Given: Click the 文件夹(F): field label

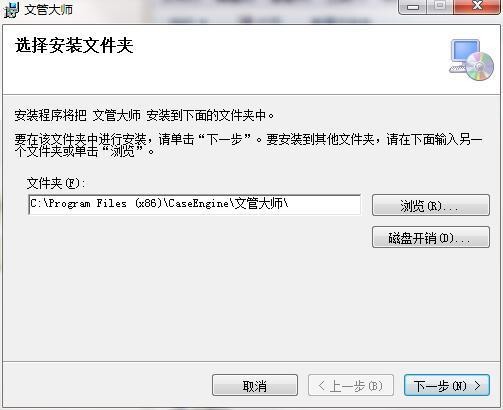Looking at the screenshot, I should [56, 183].
